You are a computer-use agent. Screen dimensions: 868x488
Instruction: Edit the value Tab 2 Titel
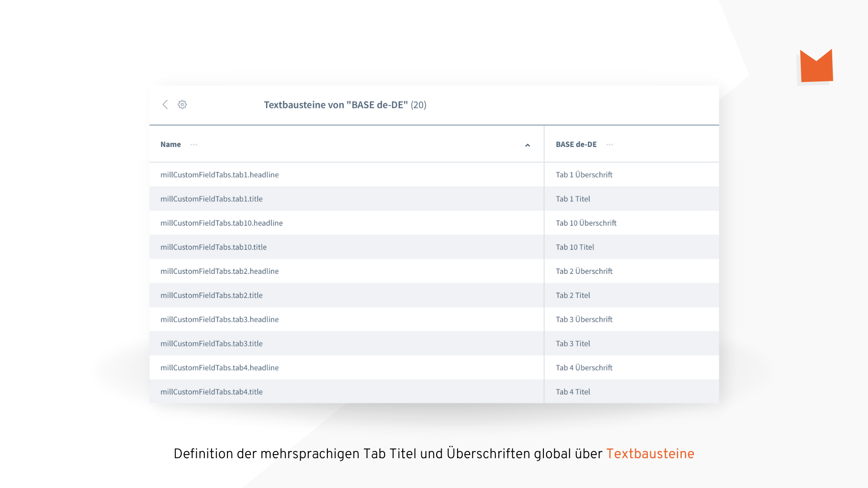click(573, 295)
